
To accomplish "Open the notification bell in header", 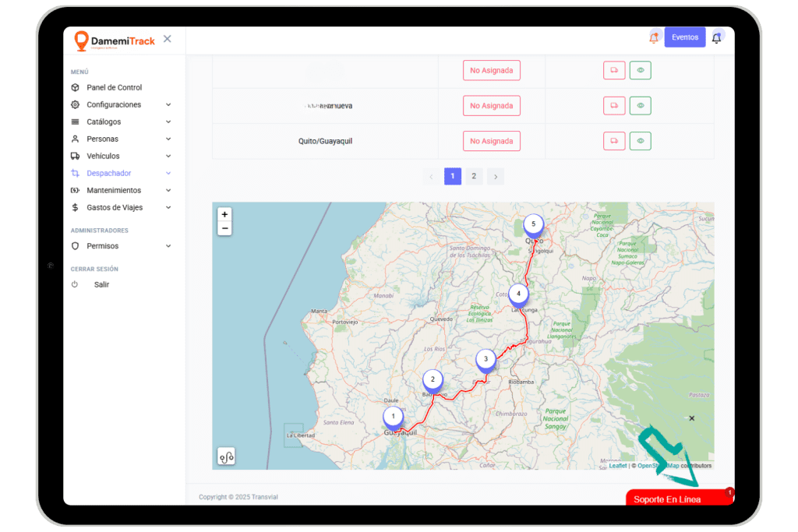I will click(x=716, y=37).
